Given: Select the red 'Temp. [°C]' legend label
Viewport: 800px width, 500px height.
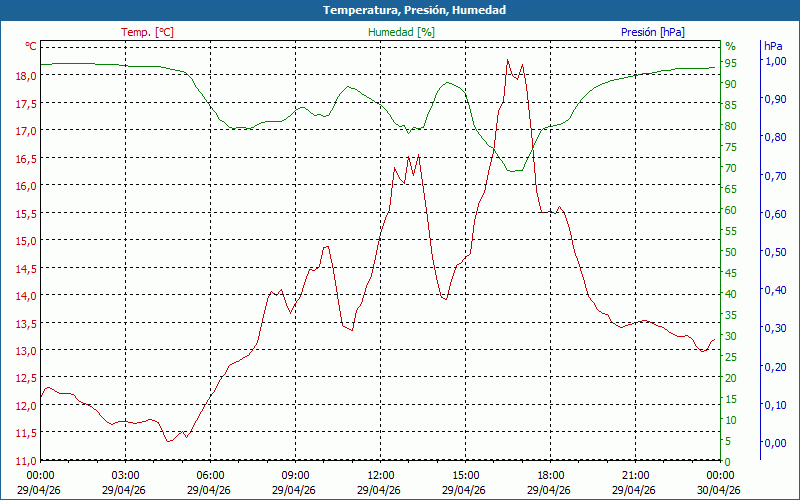Looking at the screenshot, I should 147,32.
